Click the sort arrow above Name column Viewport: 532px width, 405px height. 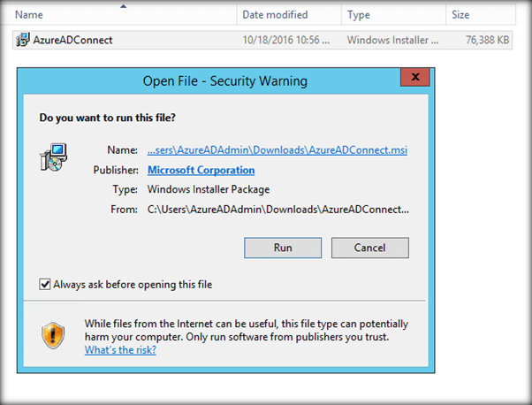coord(122,5)
